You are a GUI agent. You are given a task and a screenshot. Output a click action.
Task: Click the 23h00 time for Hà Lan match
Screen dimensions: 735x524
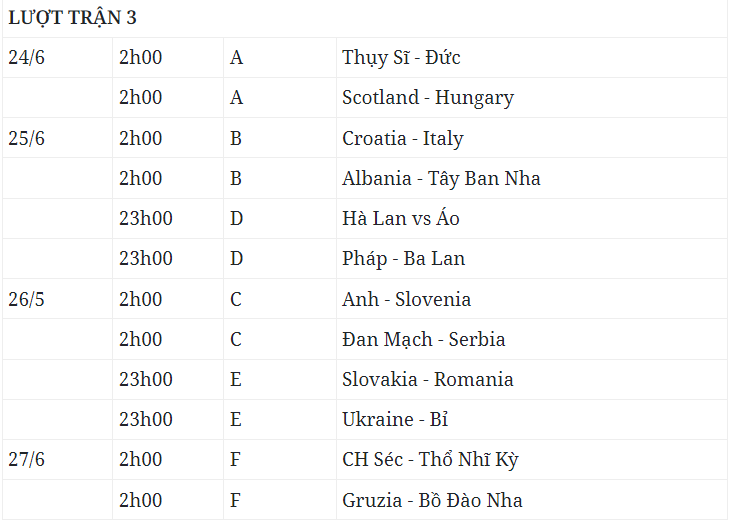pos(145,219)
